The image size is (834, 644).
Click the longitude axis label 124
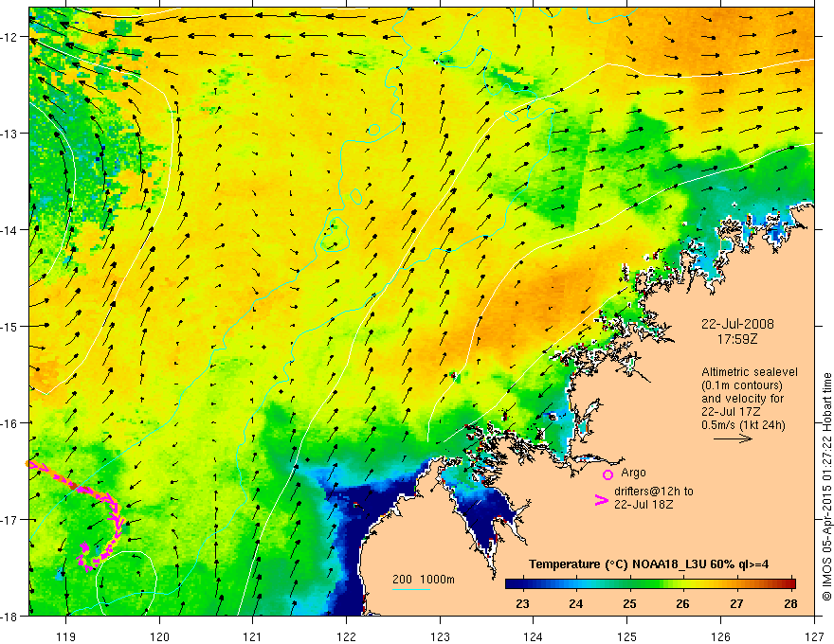coord(533,636)
